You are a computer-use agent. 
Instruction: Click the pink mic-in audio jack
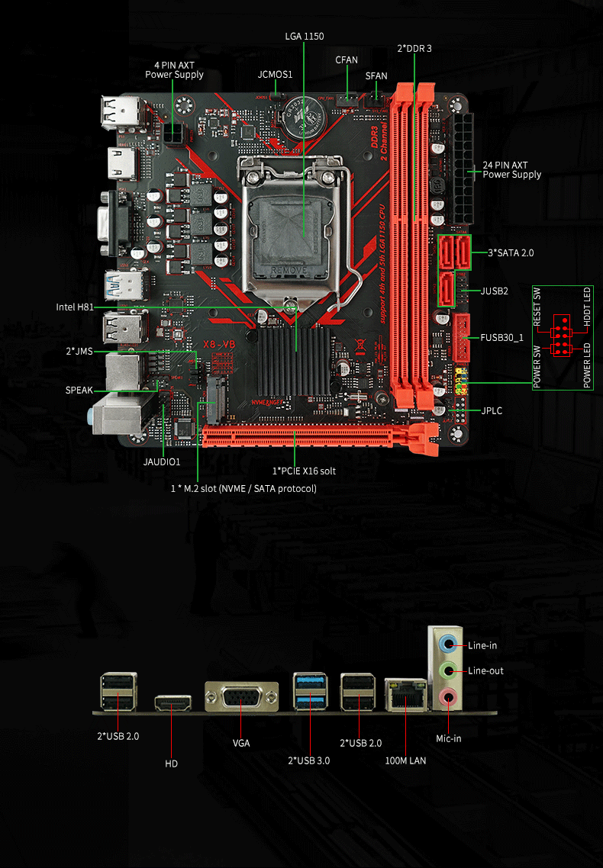coord(448,697)
